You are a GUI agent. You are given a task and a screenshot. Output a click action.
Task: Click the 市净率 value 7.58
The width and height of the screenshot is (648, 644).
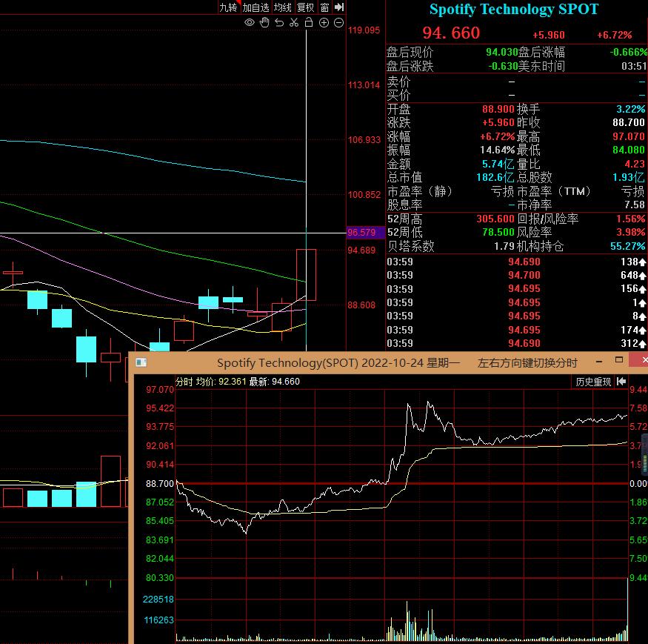tap(635, 205)
